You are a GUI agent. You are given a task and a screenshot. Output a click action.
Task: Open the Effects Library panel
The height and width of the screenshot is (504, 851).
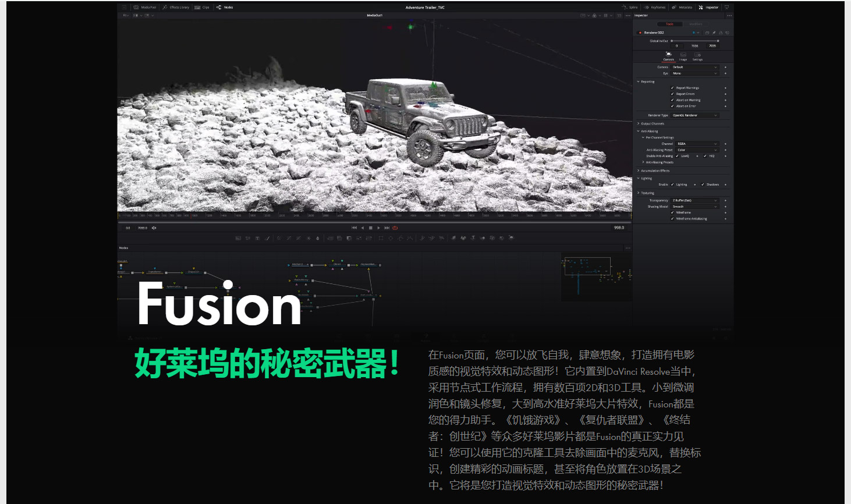(x=176, y=8)
